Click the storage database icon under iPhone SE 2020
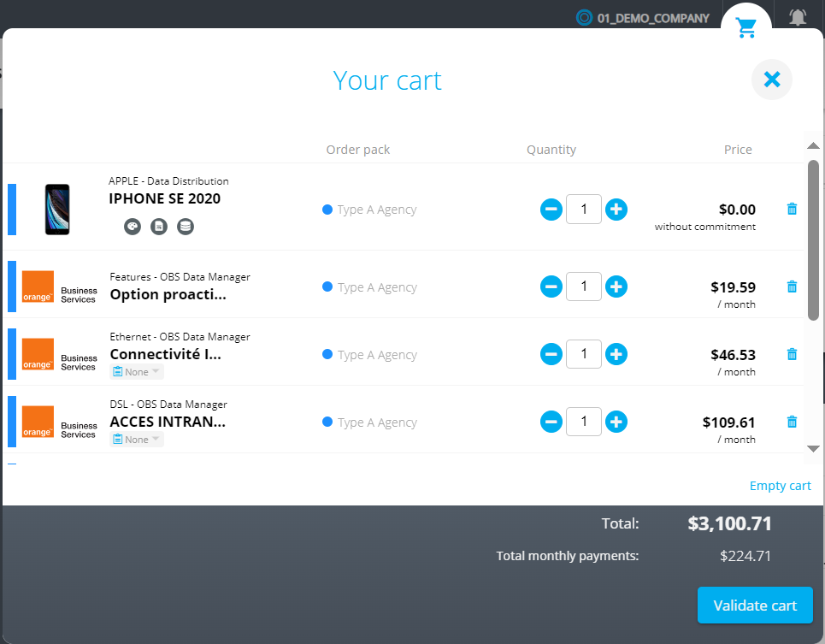This screenshot has width=825, height=644. 186,227
